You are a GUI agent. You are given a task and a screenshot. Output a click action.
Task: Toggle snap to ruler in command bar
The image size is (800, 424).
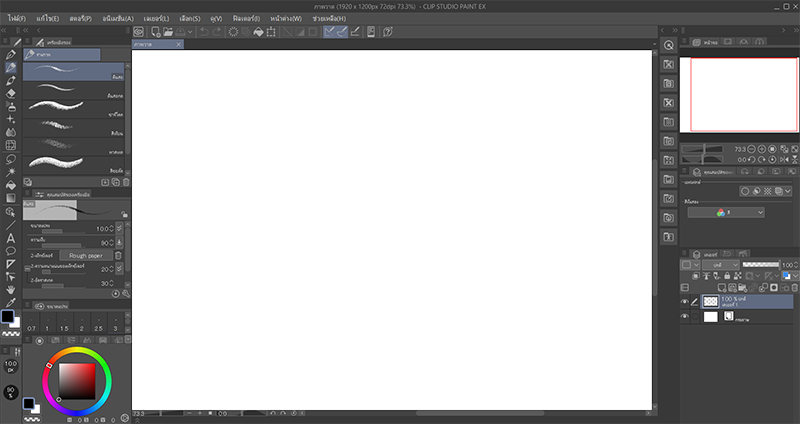(x=331, y=32)
